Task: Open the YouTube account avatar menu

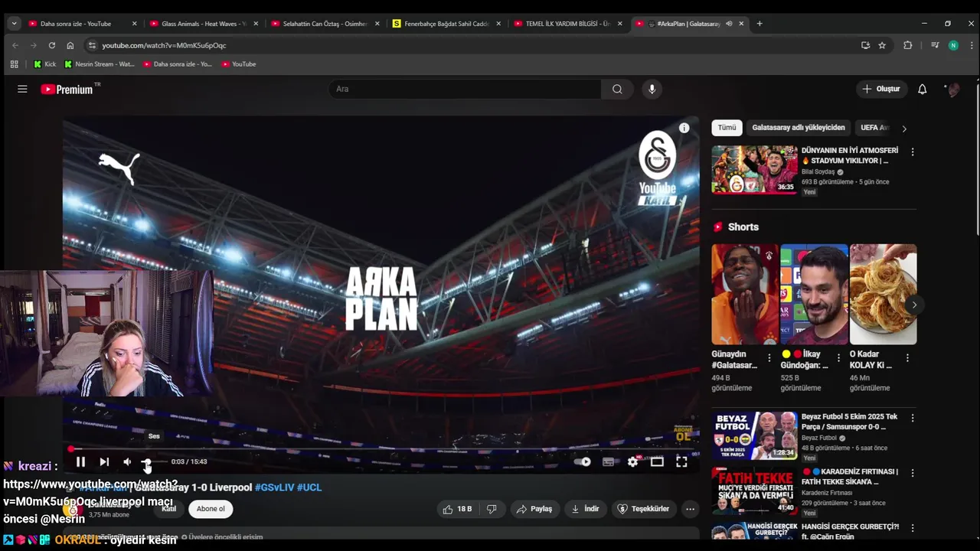Action: [x=953, y=90]
